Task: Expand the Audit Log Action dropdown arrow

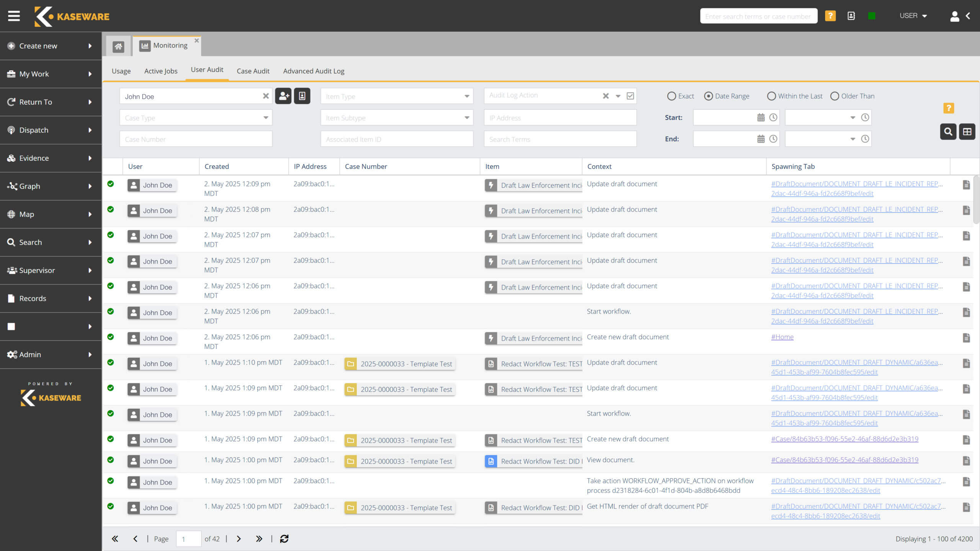Action: [x=618, y=96]
